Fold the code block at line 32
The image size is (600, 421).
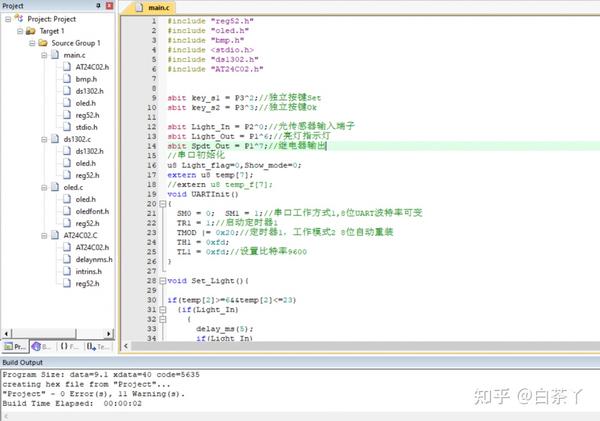point(163,319)
